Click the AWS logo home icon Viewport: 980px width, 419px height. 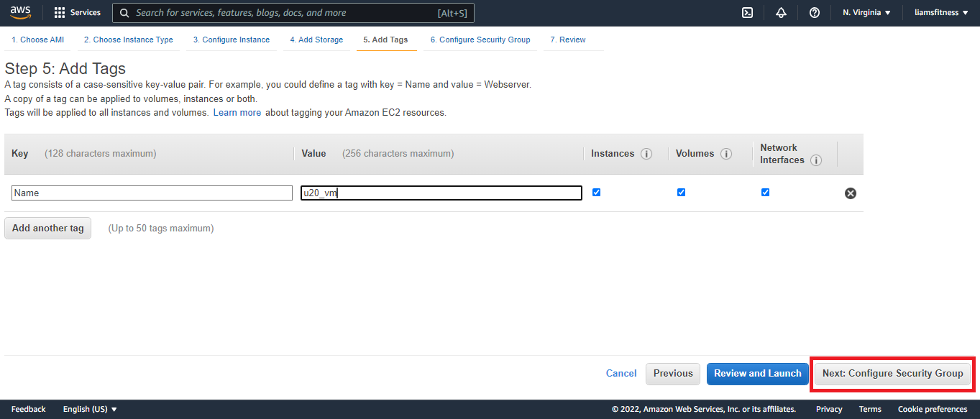click(x=20, y=12)
